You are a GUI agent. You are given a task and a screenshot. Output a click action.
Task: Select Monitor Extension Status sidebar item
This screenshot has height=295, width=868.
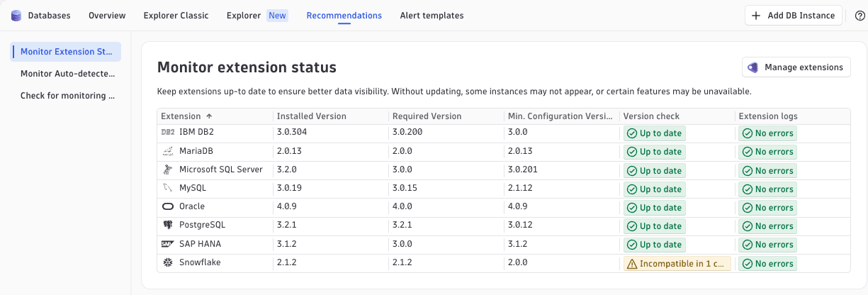pos(67,52)
